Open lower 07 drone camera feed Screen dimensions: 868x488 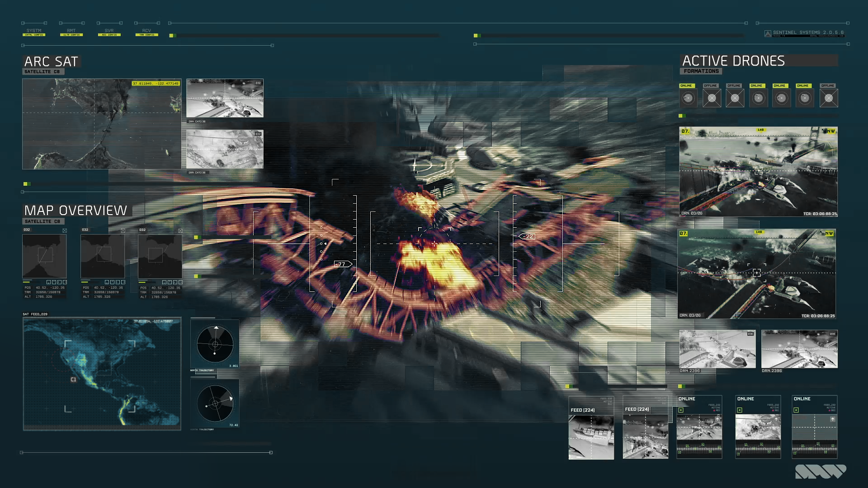coord(757,274)
